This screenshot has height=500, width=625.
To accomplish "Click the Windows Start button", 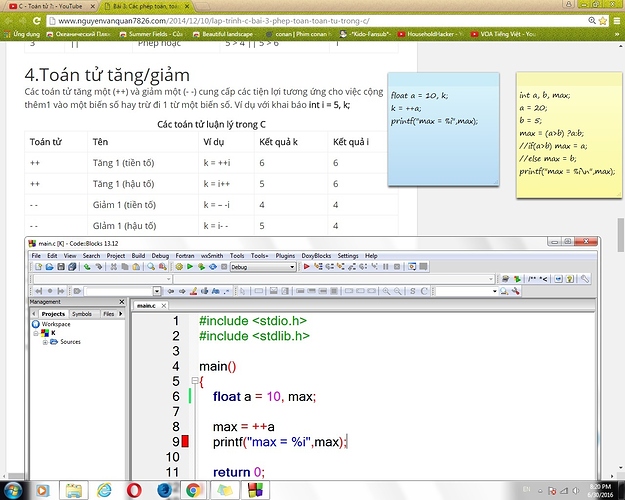I will click(x=14, y=490).
